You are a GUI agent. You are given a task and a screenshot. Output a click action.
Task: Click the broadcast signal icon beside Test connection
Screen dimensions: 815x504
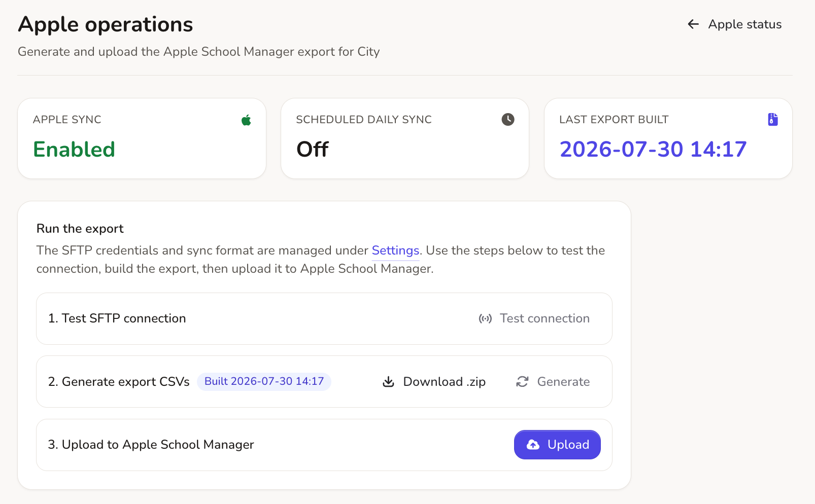[x=485, y=318]
